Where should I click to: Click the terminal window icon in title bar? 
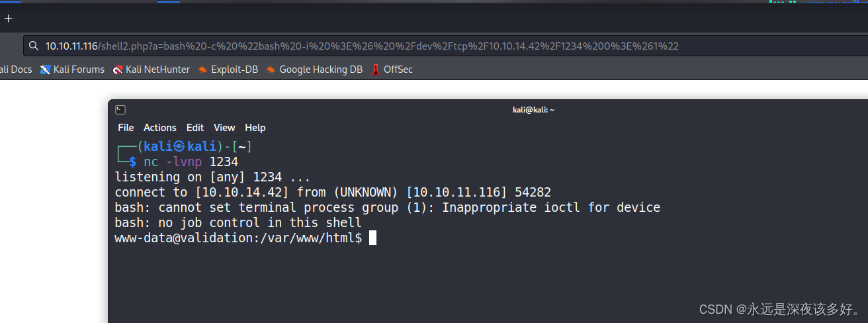pyautogui.click(x=120, y=110)
